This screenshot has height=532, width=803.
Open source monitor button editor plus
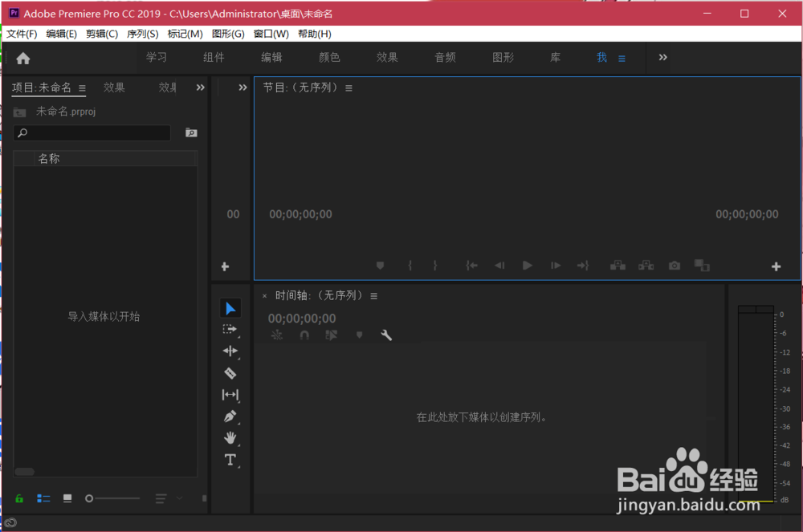tap(225, 266)
